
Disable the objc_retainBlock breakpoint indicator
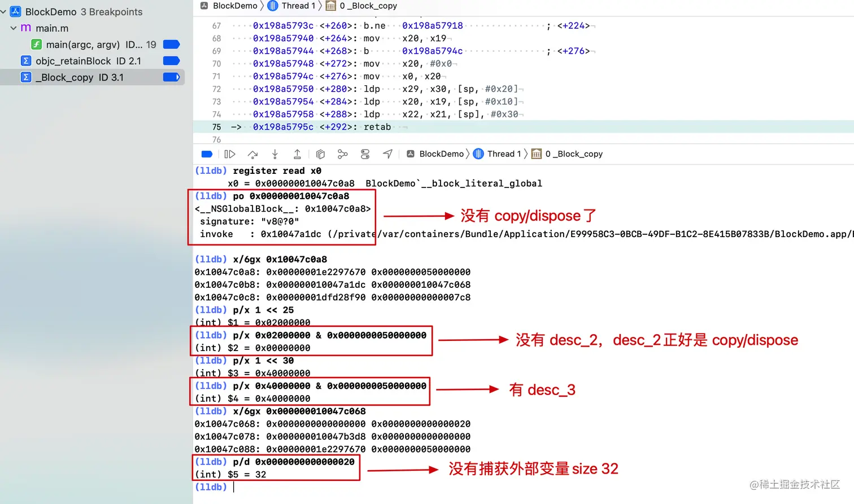(x=171, y=60)
